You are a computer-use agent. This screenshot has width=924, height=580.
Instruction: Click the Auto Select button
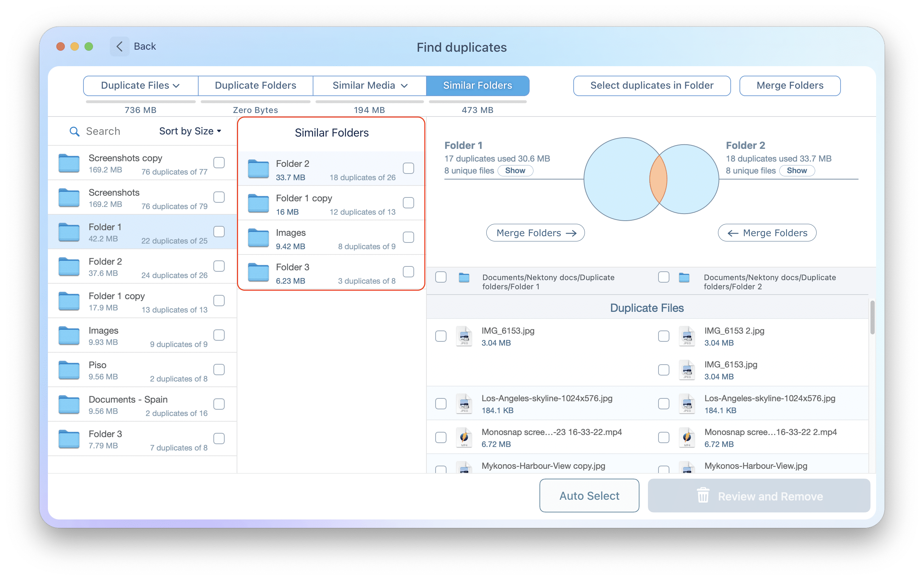(589, 496)
